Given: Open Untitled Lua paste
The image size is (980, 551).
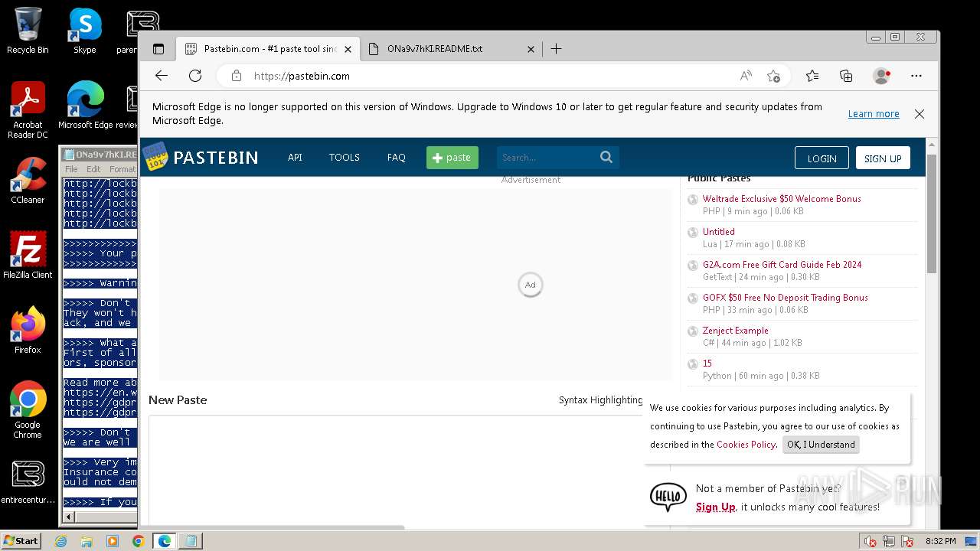Looking at the screenshot, I should (719, 232).
